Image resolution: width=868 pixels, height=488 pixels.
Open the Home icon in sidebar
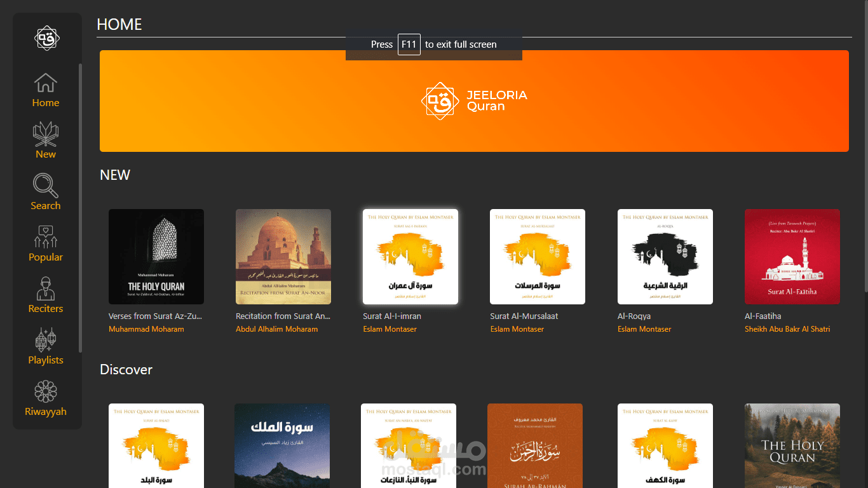point(46,83)
